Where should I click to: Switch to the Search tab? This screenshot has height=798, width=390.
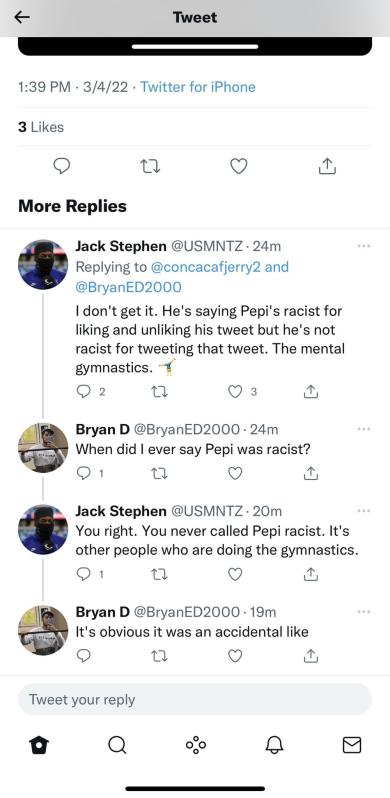(117, 745)
